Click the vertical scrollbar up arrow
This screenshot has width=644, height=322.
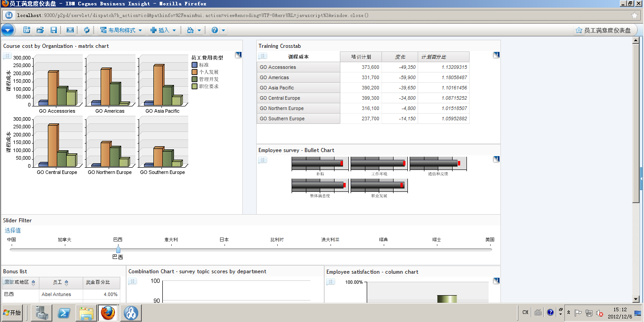coord(636,41)
